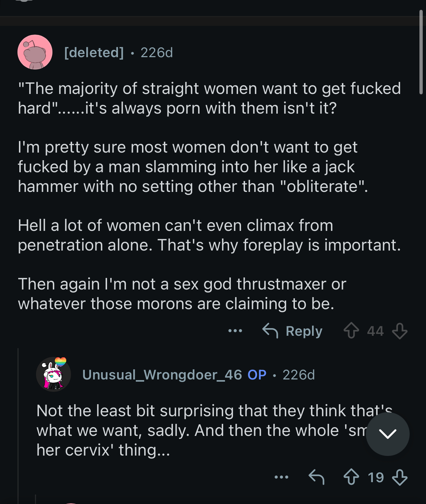
Task: Downvote the reply with 19 points
Action: (399, 477)
